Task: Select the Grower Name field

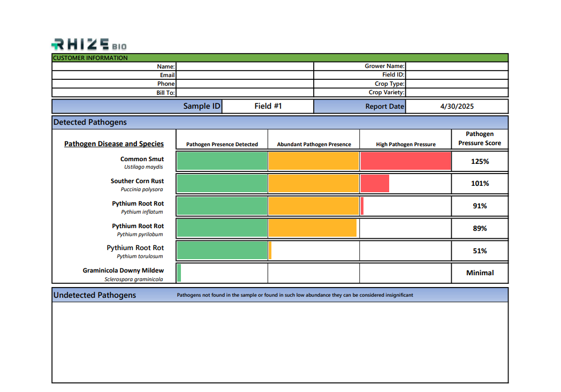Action: coord(457,66)
